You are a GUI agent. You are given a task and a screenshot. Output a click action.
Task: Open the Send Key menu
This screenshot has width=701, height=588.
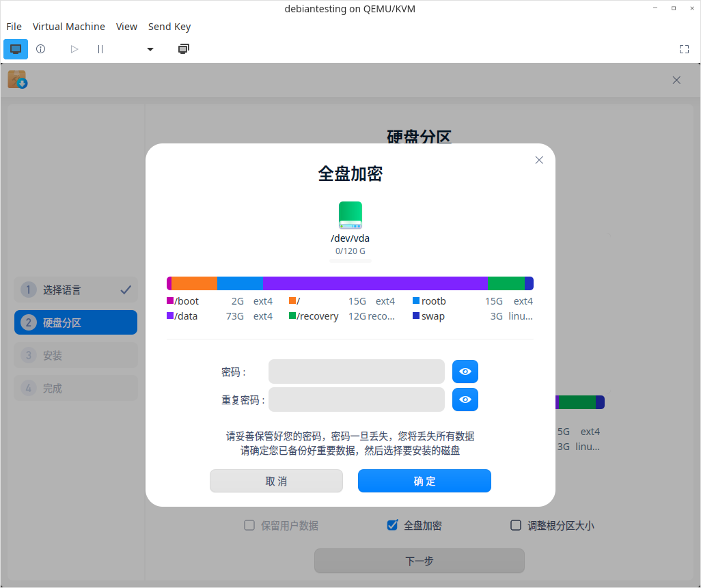click(x=169, y=27)
